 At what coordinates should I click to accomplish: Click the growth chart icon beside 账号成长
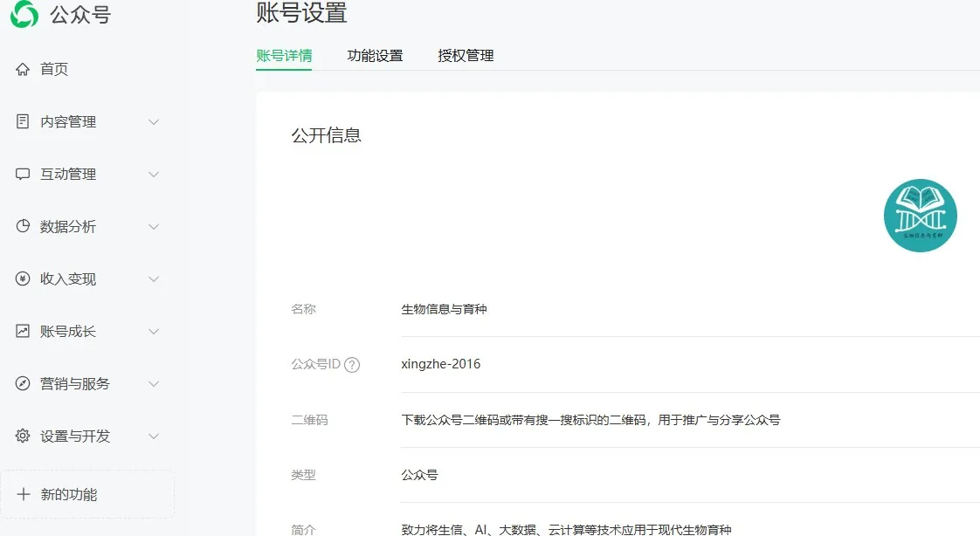coord(23,331)
